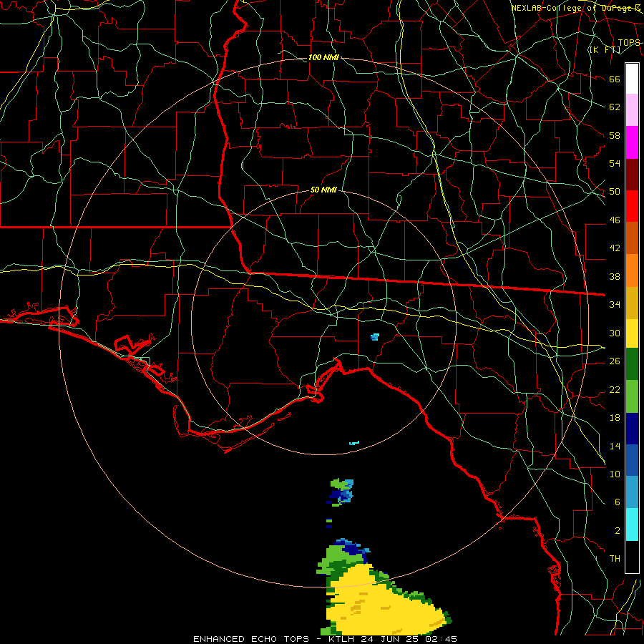This screenshot has width=644, height=644.
Task: Click the '50' legend value
Action: tap(615, 191)
